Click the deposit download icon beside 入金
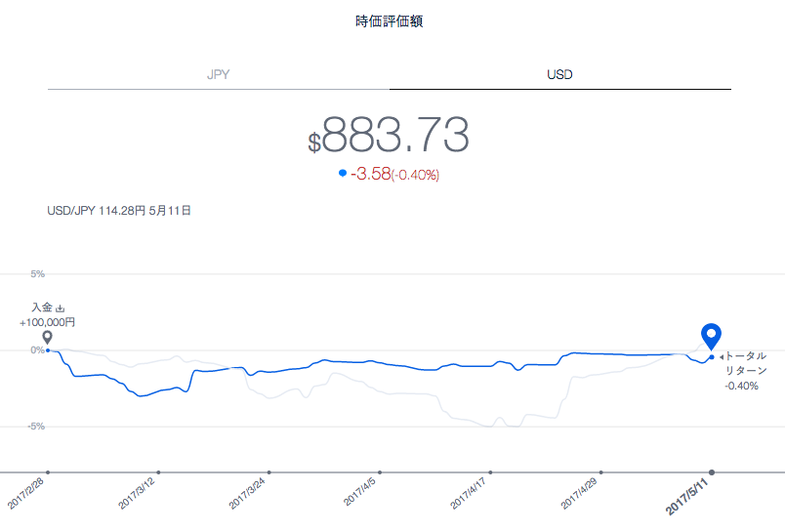Viewport: 785px width, 532px height. coord(61,308)
